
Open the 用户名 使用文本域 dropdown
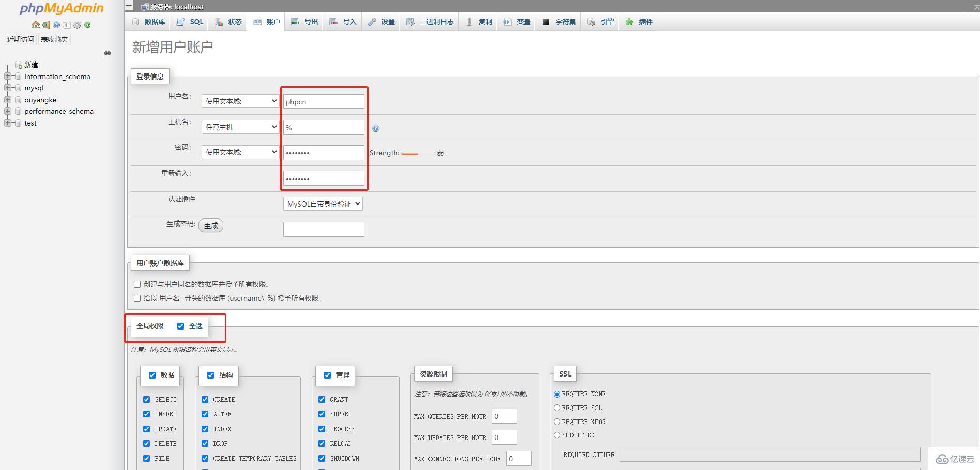[240, 101]
